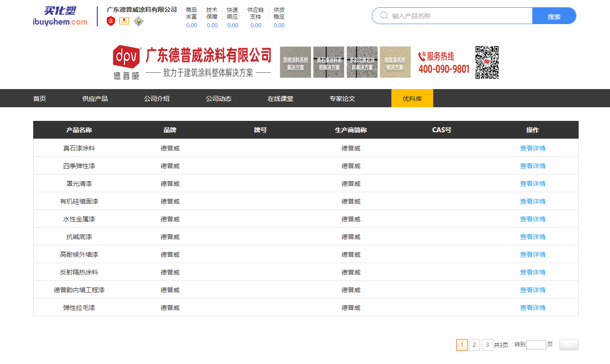
Task: Click the ibuychem.com logo
Action: tap(60, 16)
